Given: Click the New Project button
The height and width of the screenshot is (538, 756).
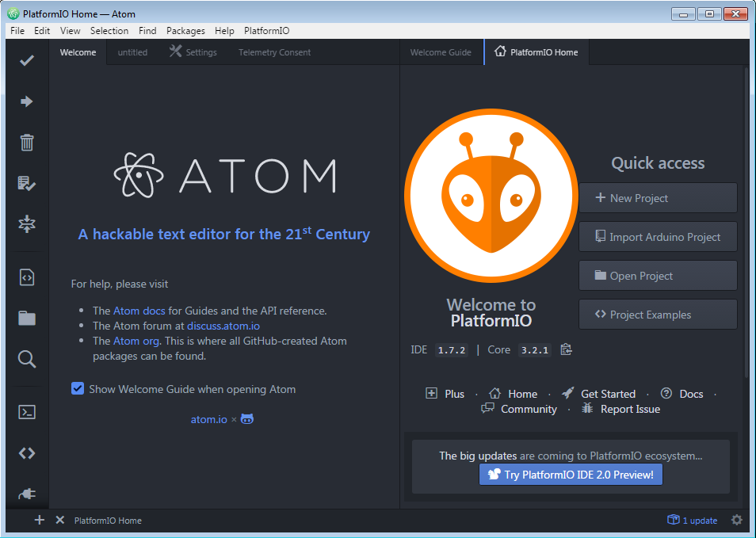Looking at the screenshot, I should (x=658, y=197).
